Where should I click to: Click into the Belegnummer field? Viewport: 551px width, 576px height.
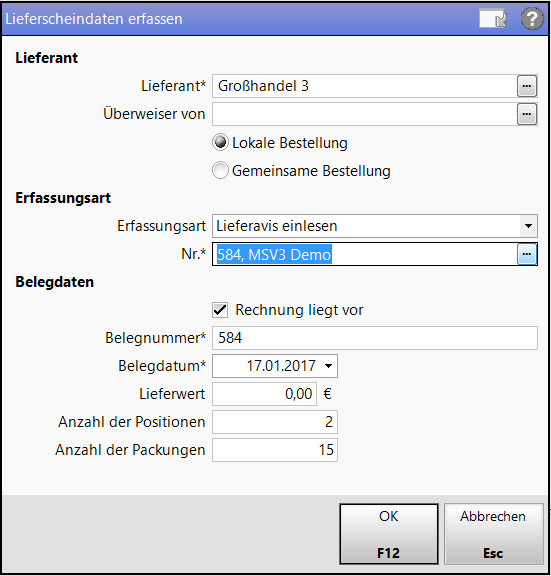pos(375,338)
